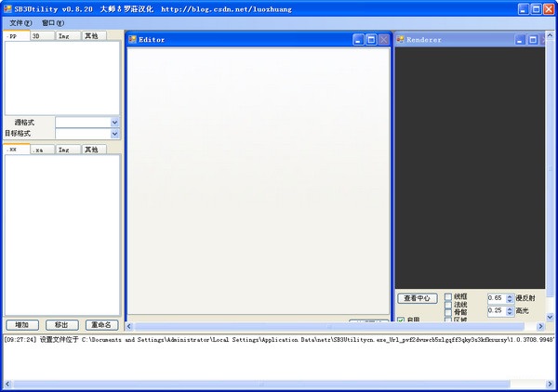Switch to the .pp tab
This screenshot has height=392, width=558.
[17, 36]
